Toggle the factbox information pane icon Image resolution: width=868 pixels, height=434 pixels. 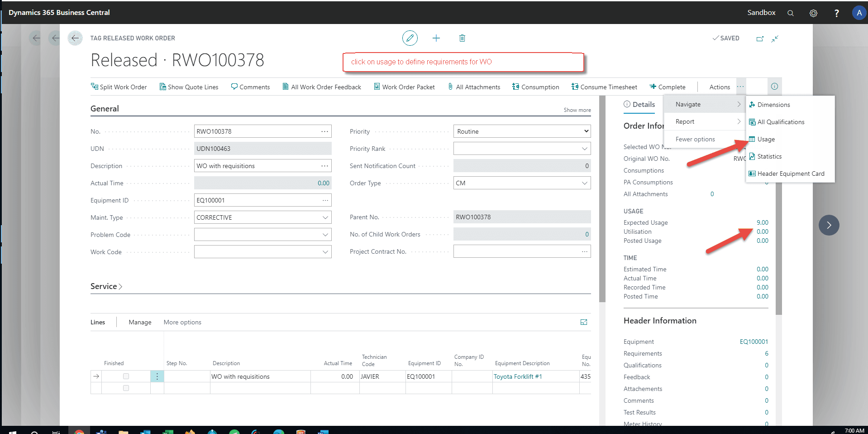point(774,87)
